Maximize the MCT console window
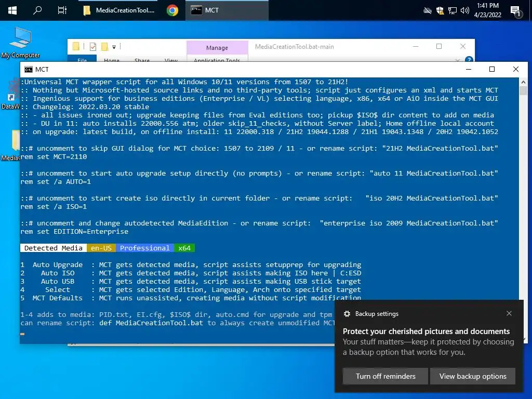This screenshot has height=399, width=532. click(492, 69)
